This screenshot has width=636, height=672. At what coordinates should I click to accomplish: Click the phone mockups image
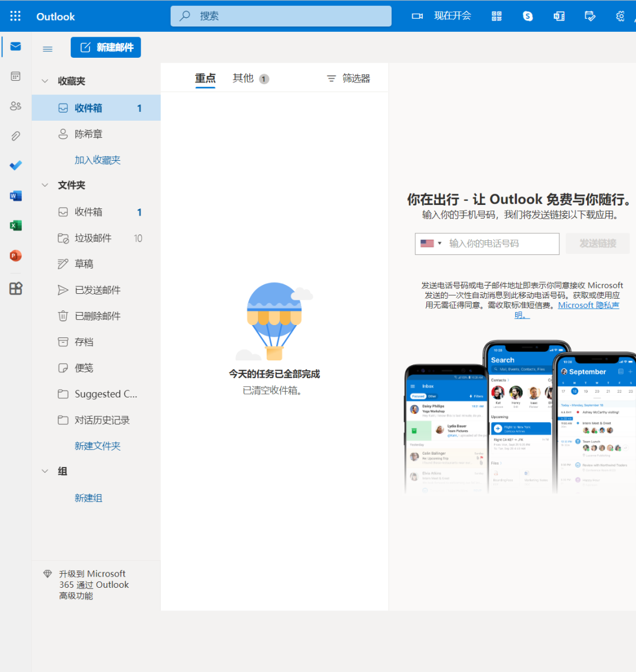[x=520, y=416]
